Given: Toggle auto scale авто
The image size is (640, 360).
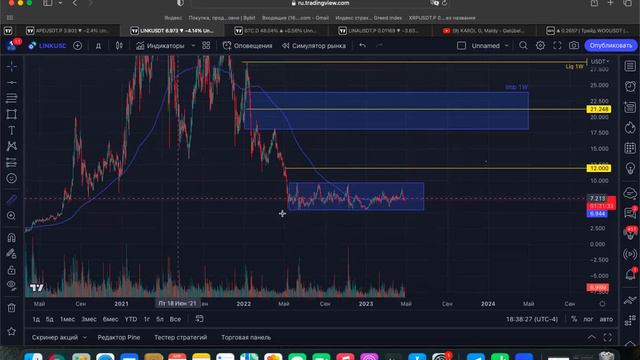Looking at the screenshot, I should (606, 319).
